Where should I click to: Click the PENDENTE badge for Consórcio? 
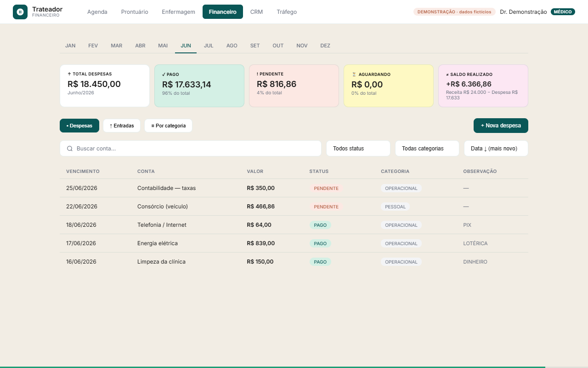(x=326, y=207)
